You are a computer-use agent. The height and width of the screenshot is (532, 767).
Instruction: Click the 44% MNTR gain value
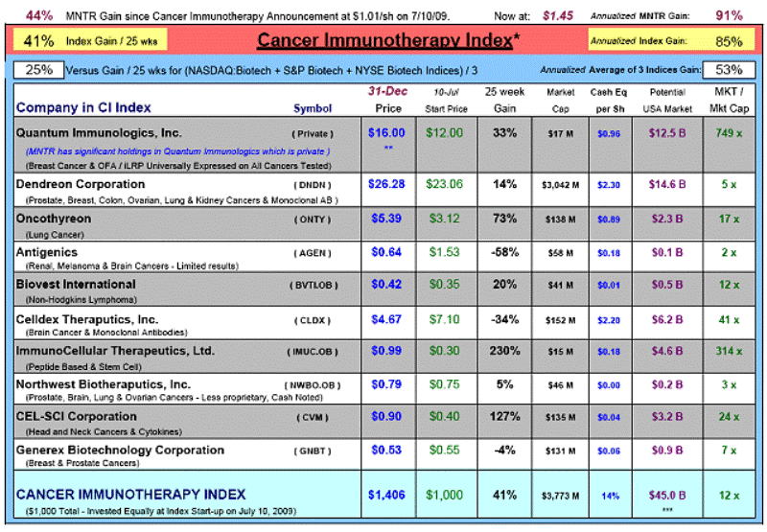coord(39,15)
